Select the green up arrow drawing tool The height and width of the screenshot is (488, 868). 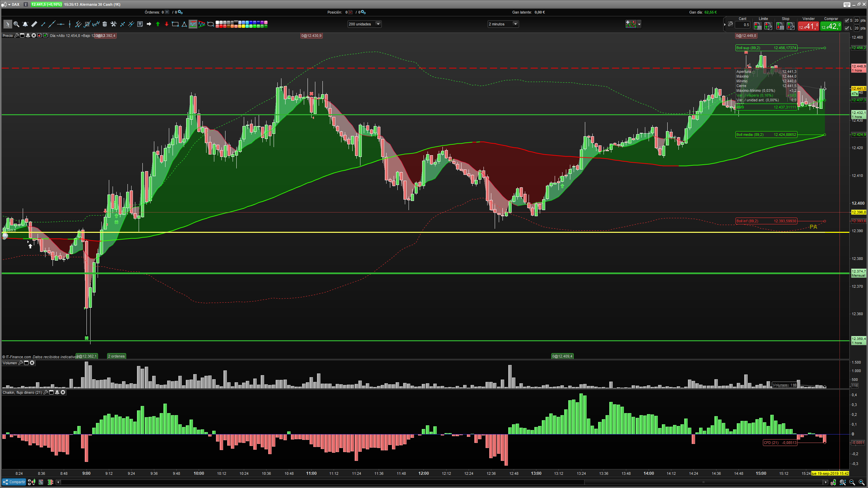[158, 24]
